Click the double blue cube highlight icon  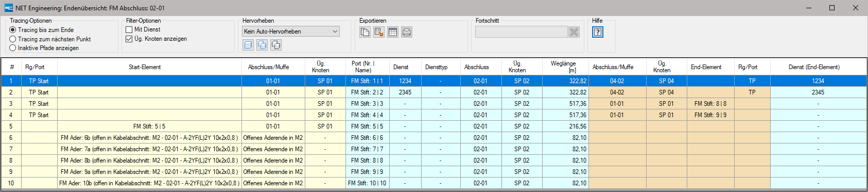click(x=262, y=45)
